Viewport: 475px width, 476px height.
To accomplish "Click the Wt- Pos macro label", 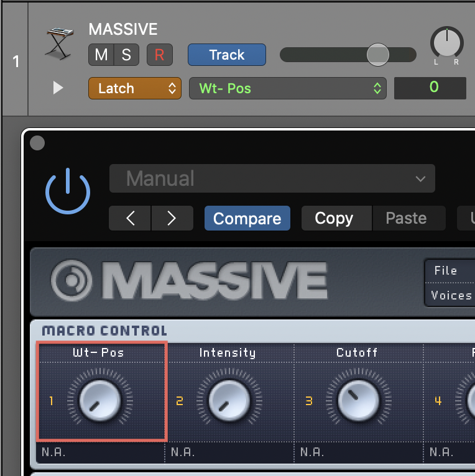I will click(x=98, y=353).
